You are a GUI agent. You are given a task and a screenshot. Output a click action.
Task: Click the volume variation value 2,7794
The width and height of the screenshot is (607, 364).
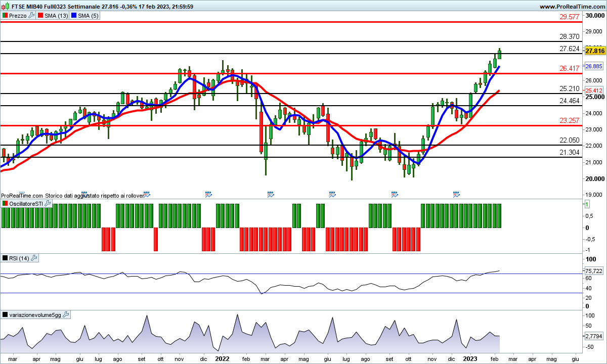[x=594, y=335]
